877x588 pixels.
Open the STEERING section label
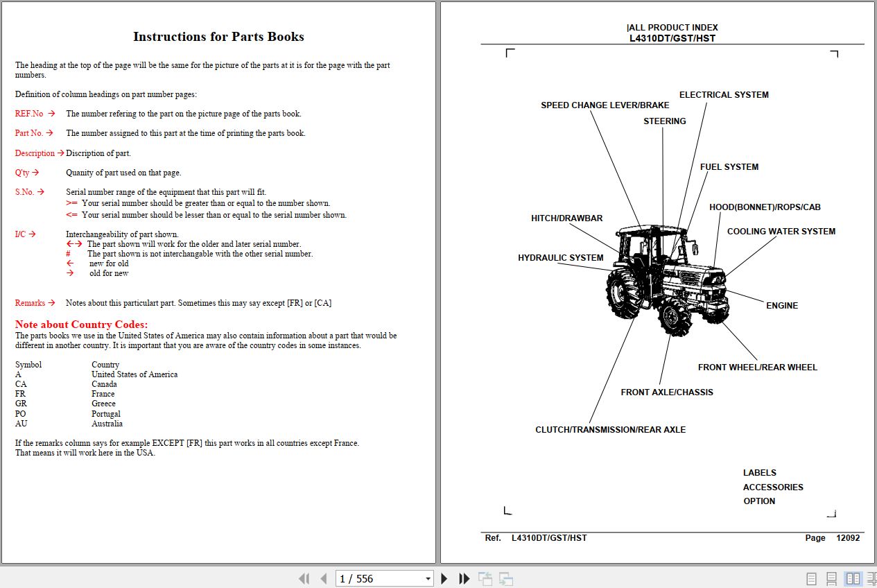[x=665, y=121]
